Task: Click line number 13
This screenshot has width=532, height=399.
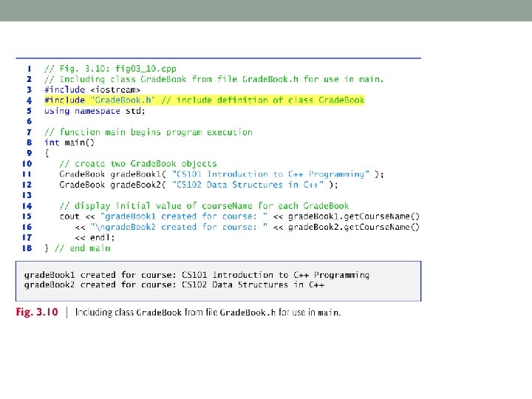Action: coord(27,195)
